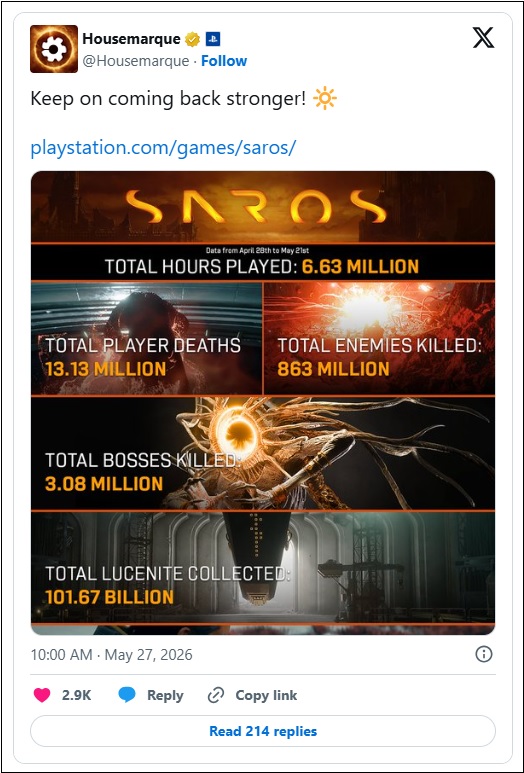Image resolution: width=524 pixels, height=773 pixels.
Task: Open the post info circle icon
Action: [x=484, y=654]
